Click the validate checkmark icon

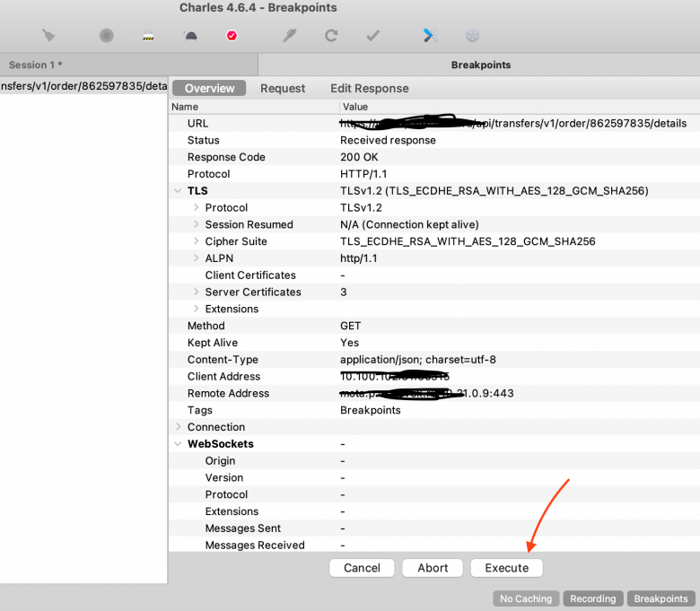click(x=372, y=35)
